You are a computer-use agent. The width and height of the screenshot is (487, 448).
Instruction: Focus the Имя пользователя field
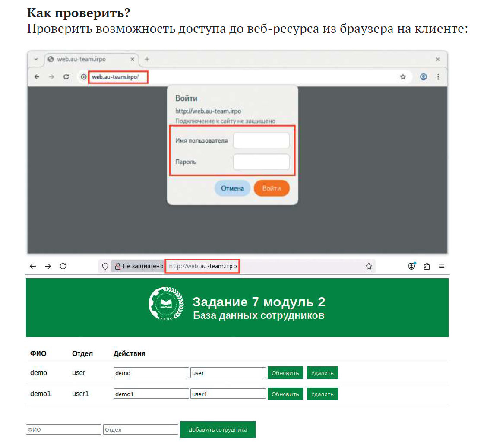coord(261,140)
